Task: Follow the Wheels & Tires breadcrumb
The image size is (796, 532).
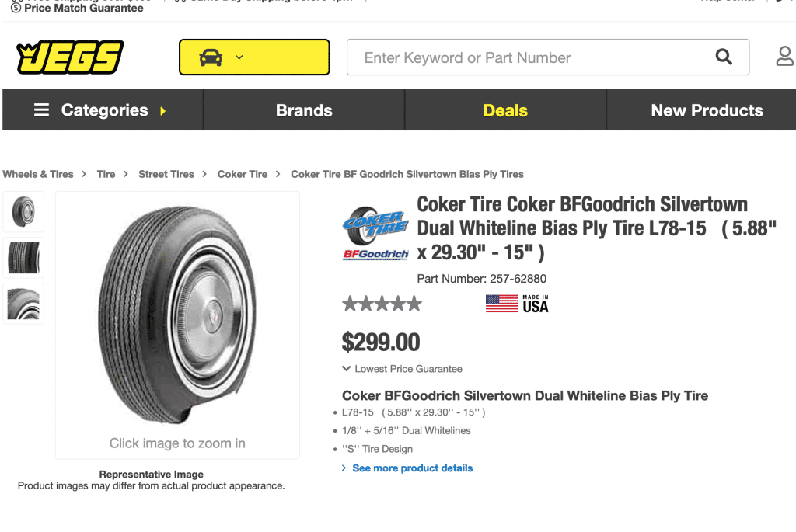Action: click(x=38, y=174)
